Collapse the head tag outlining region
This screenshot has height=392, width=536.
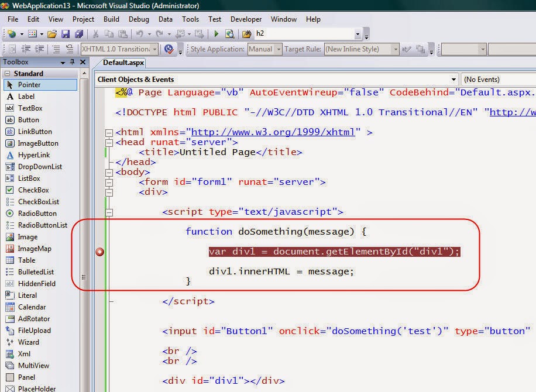(x=109, y=143)
